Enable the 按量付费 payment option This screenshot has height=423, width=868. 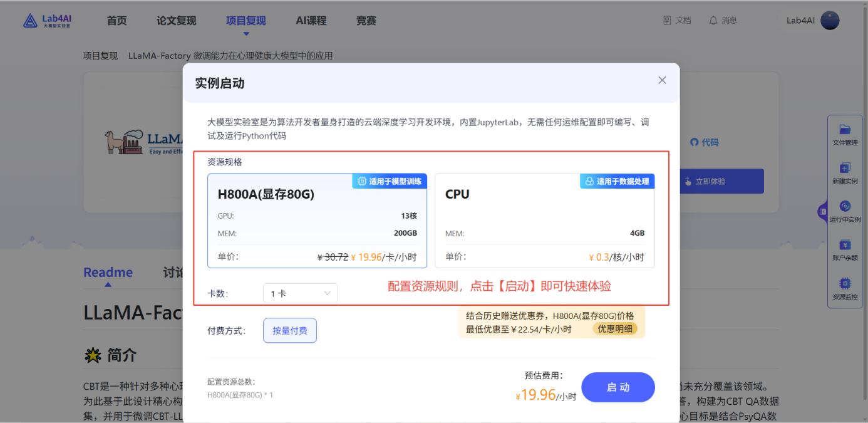coord(289,330)
